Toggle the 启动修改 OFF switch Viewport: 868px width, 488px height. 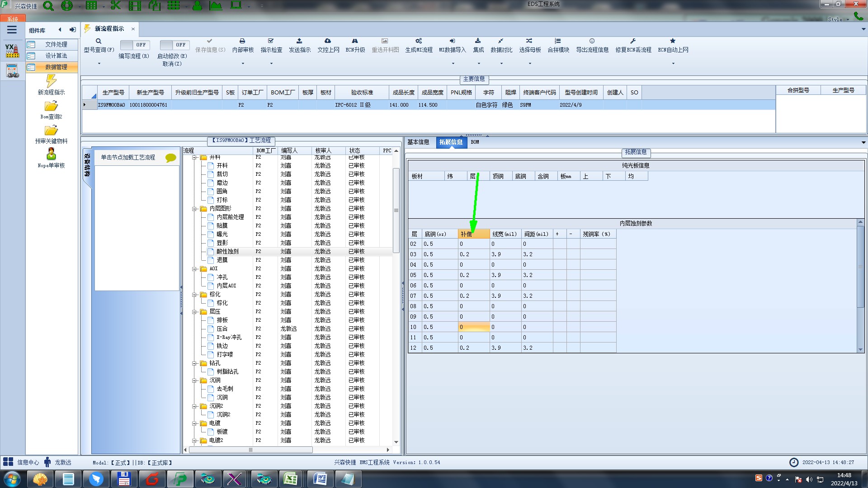(x=174, y=45)
